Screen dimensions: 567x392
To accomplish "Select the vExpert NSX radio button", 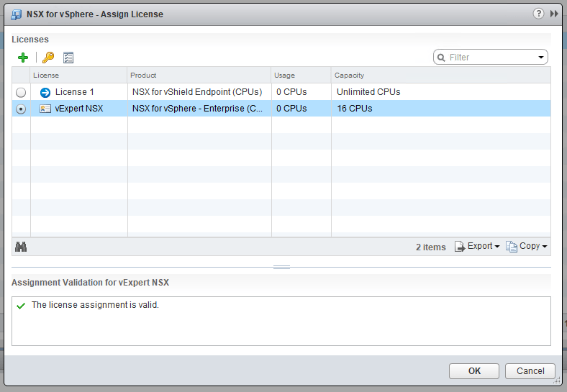I will point(21,109).
